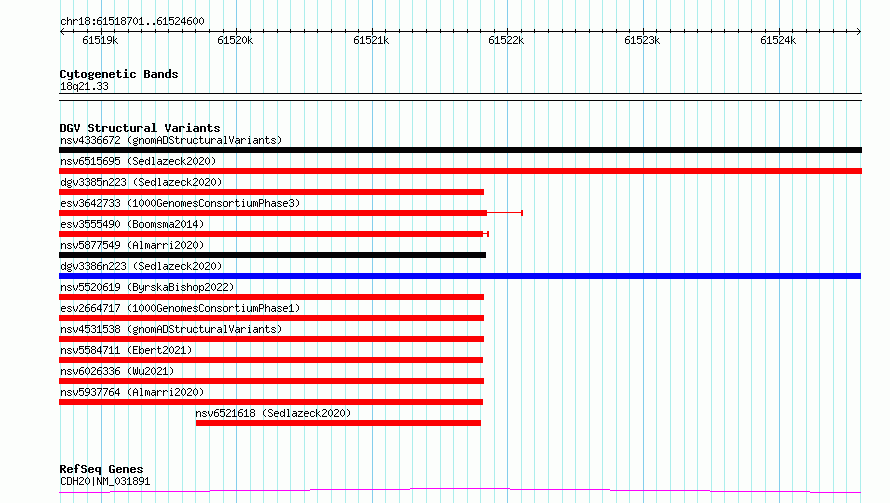Open variant nsv5937764 (Almarri2020) label
Screen dimensions: 890x503
click(132, 392)
